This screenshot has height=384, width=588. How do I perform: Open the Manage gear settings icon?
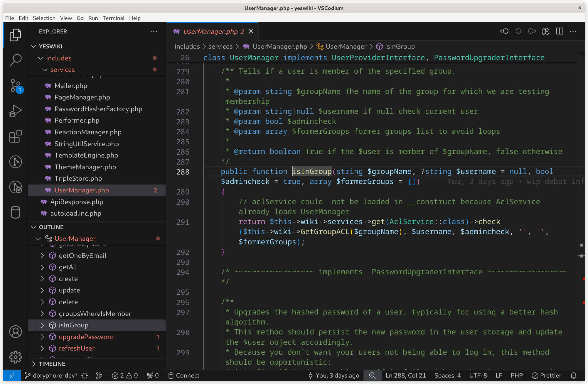(15, 357)
